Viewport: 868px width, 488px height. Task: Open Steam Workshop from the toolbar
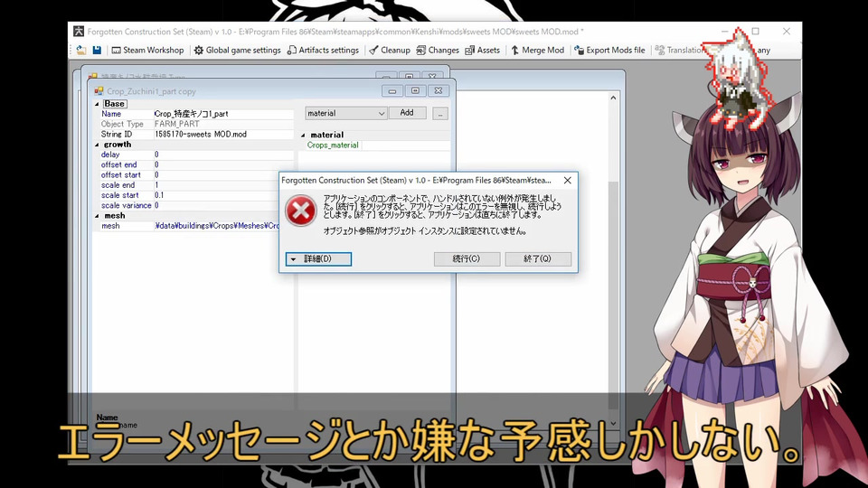click(x=147, y=50)
